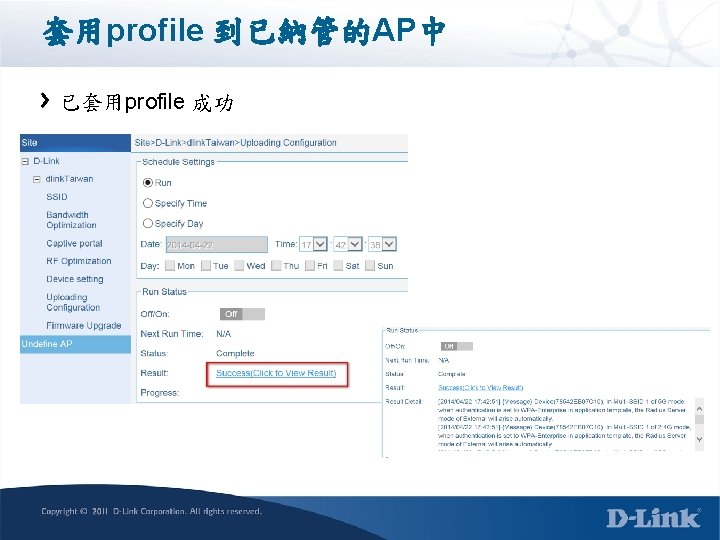
Task: Collapse the D-Link tree node
Action: [25, 162]
